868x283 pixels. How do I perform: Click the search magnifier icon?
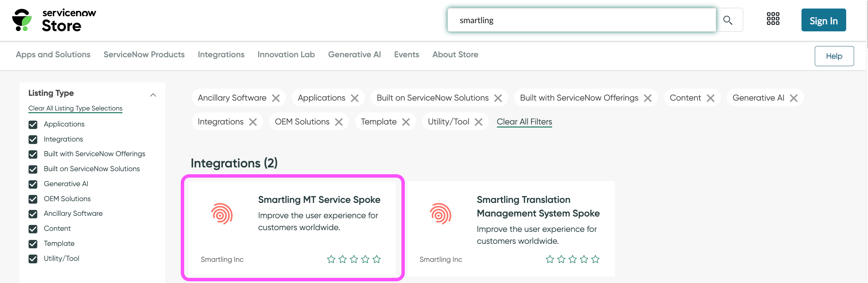pos(727,20)
